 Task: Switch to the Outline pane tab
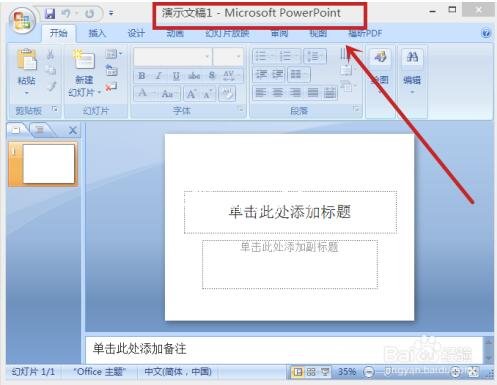click(40, 130)
